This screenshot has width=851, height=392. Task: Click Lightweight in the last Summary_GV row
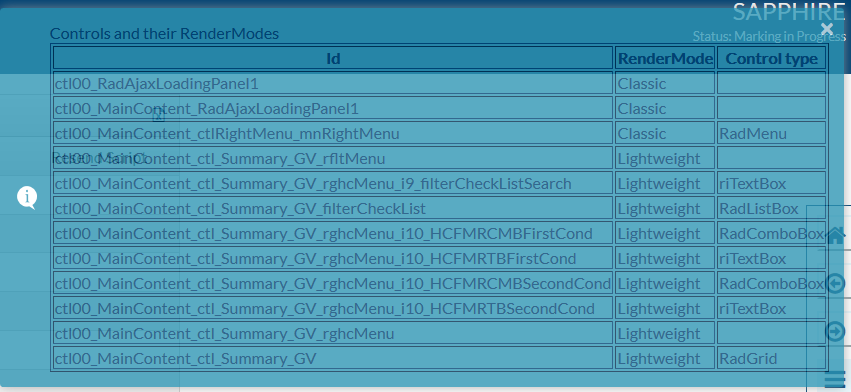point(659,358)
